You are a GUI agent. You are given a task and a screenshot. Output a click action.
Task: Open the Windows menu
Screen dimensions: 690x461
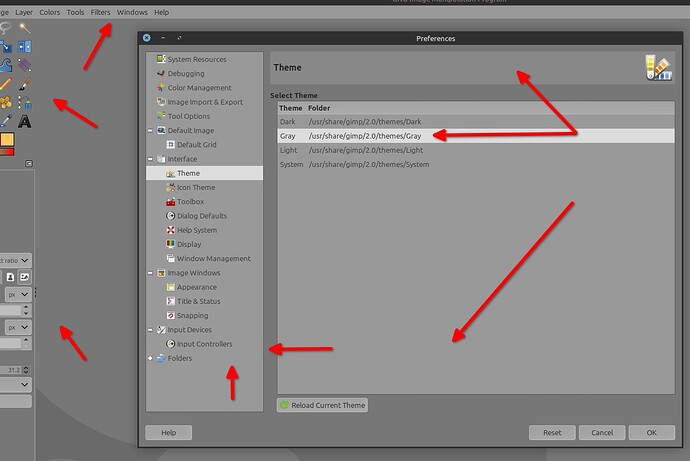click(132, 12)
